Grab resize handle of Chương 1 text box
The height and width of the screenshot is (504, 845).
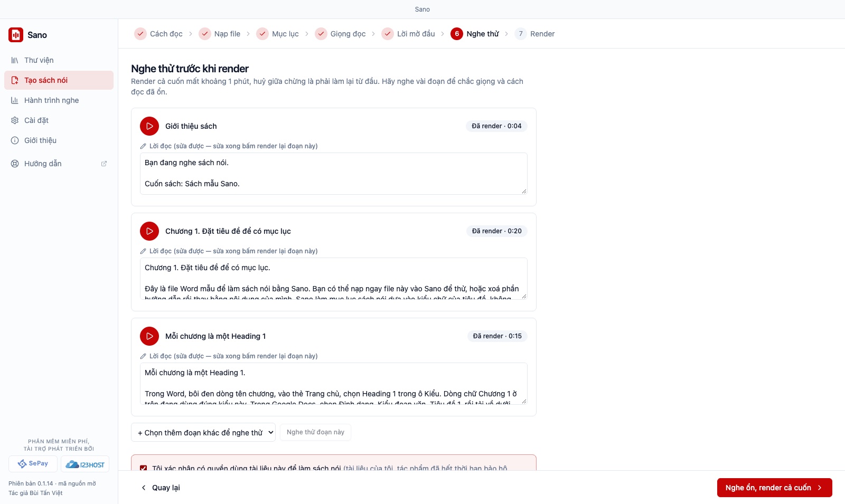(524, 296)
